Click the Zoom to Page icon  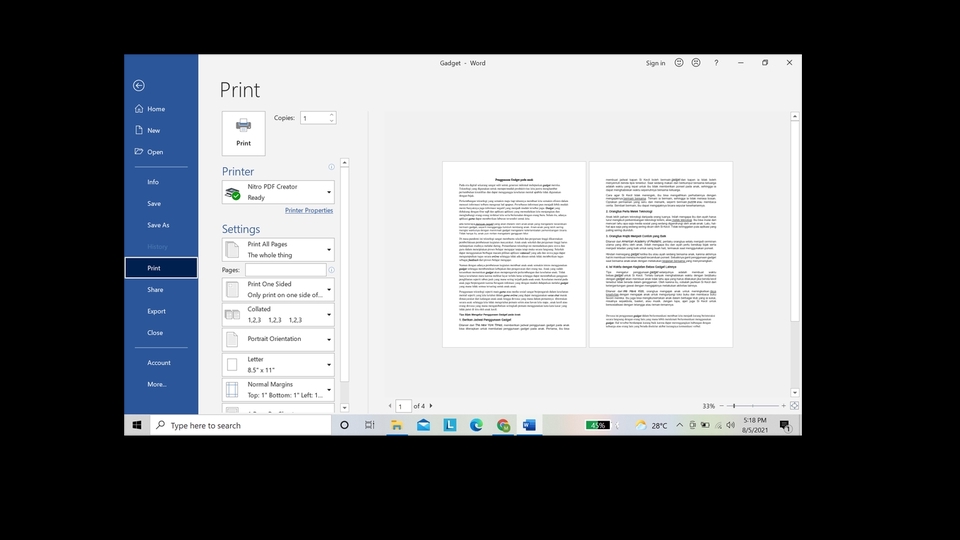click(794, 406)
